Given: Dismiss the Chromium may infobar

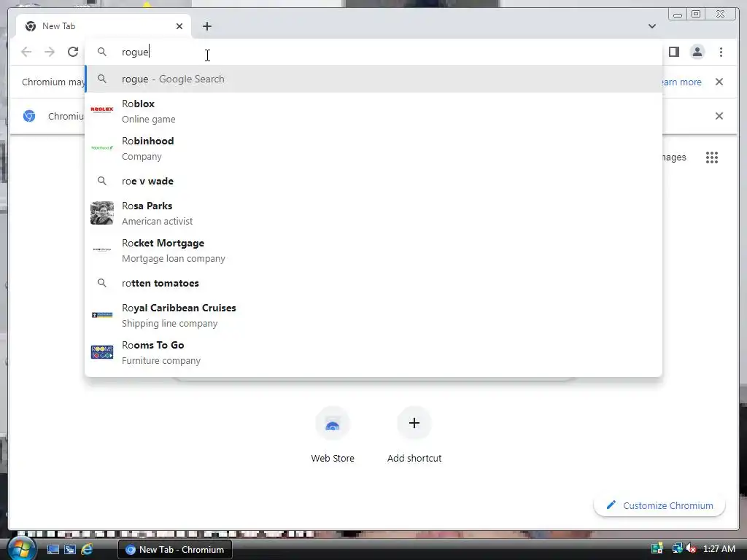Looking at the screenshot, I should [x=719, y=82].
